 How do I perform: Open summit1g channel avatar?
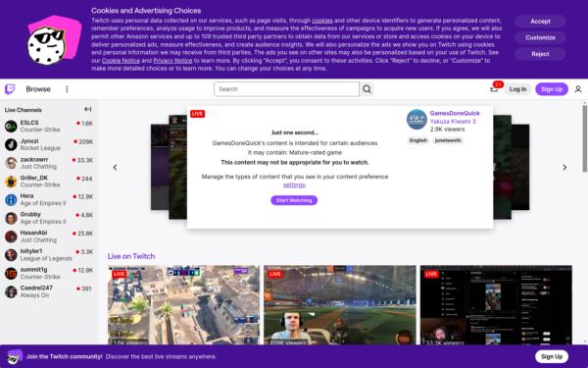(x=11, y=274)
